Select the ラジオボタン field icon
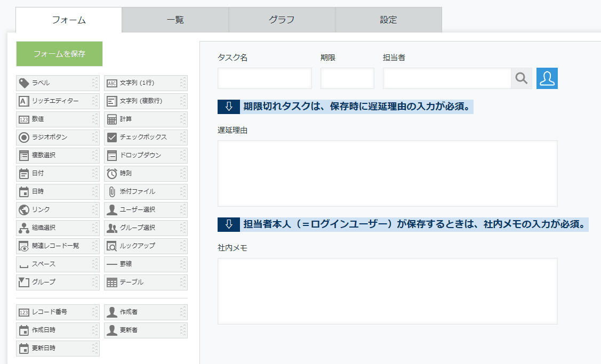Screen dimensions: 601x364 click(x=24, y=137)
